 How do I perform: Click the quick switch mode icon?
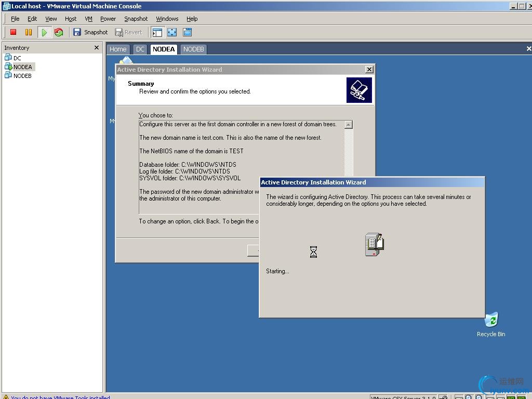pyautogui.click(x=187, y=32)
